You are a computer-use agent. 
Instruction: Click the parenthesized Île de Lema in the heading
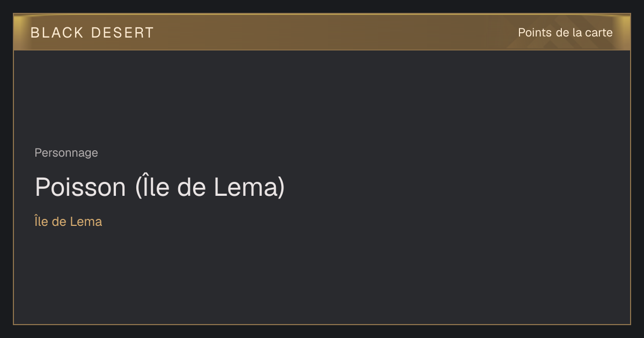tap(210, 187)
